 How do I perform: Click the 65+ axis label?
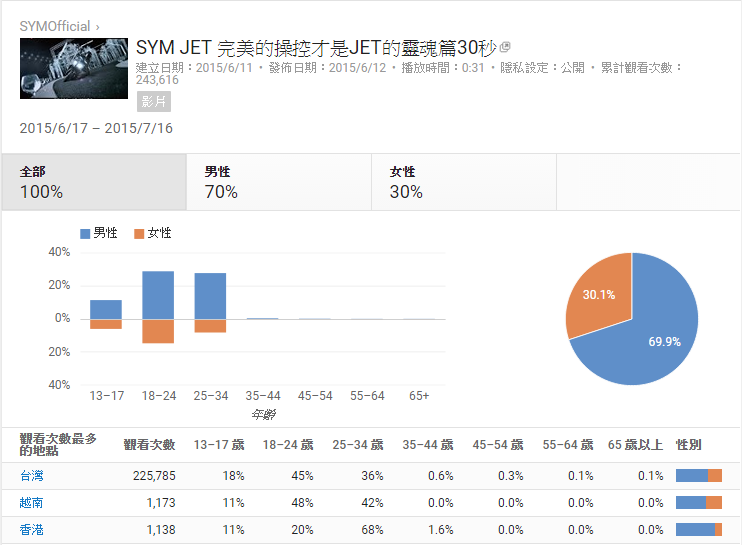(419, 396)
